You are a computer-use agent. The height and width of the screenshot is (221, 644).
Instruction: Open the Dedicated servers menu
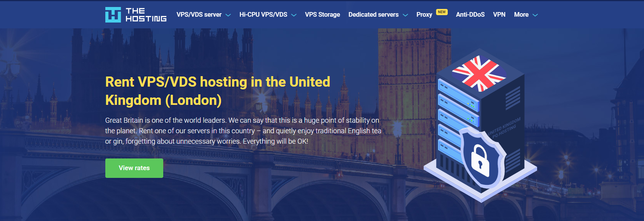373,15
